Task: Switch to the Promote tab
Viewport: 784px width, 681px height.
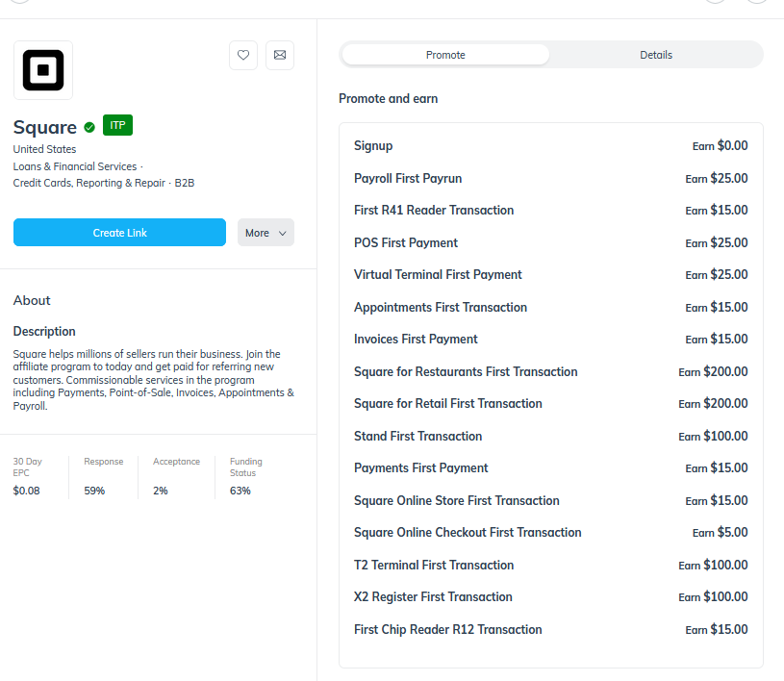Action: (445, 55)
